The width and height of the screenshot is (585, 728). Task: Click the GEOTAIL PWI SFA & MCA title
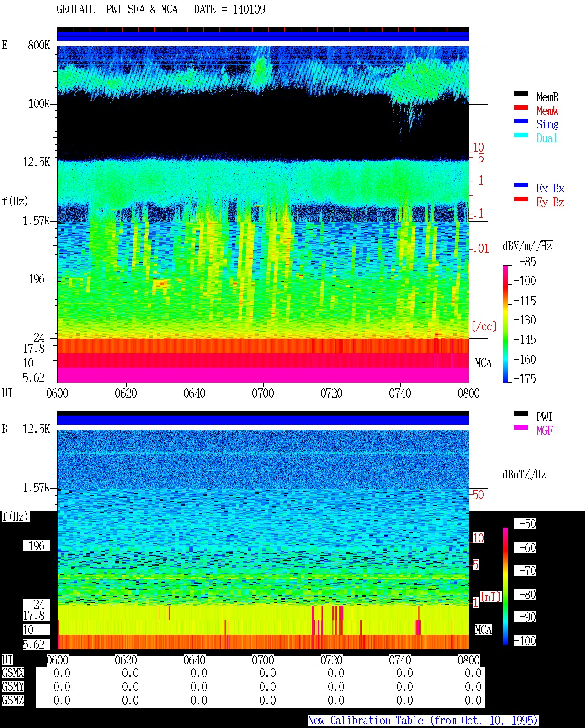117,9
